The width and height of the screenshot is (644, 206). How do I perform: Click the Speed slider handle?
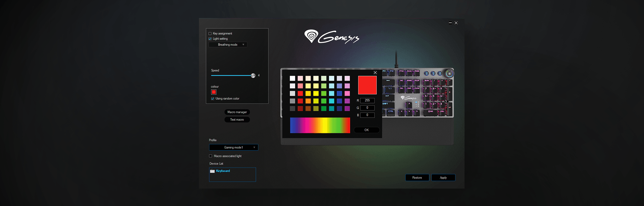253,76
